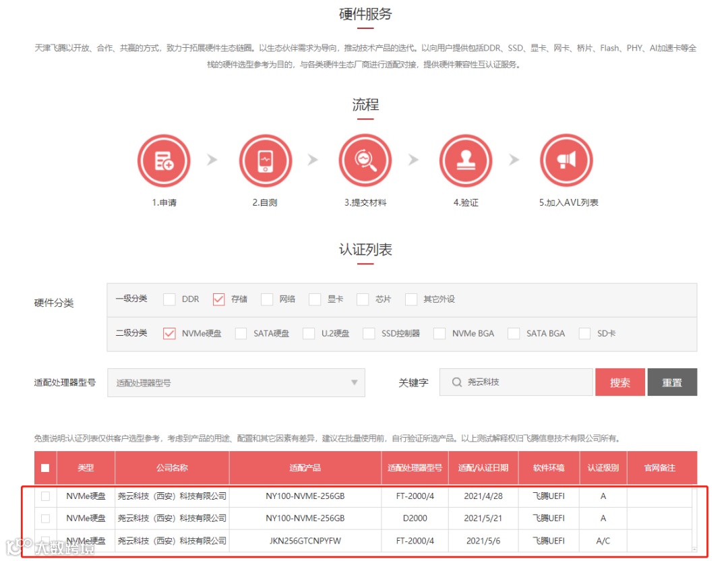Check the 芯片 category checkbox
728x561 pixels.
(363, 299)
